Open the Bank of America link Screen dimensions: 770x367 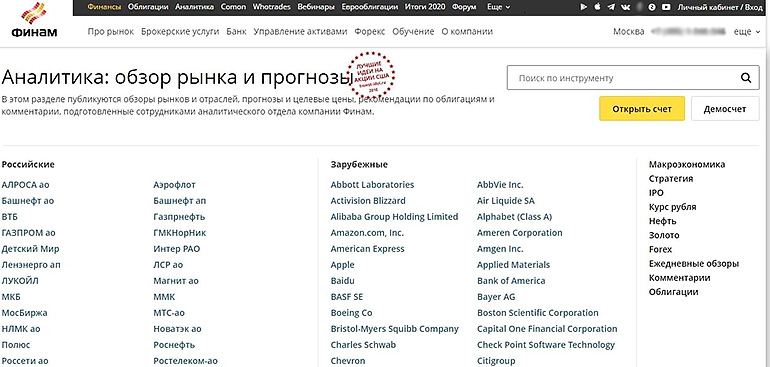pos(511,281)
